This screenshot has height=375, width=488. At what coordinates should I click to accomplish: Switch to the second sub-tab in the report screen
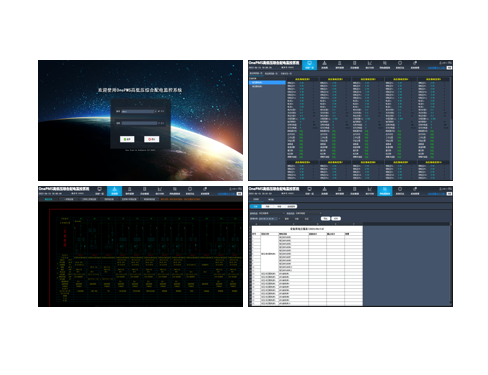[x=271, y=199]
